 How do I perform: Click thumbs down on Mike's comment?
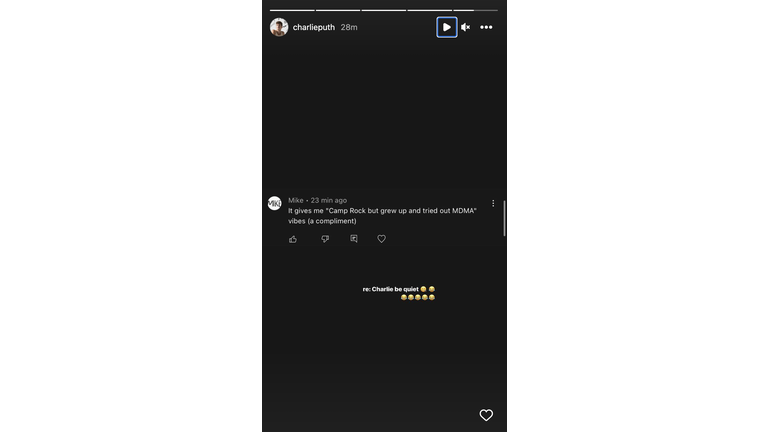[325, 239]
